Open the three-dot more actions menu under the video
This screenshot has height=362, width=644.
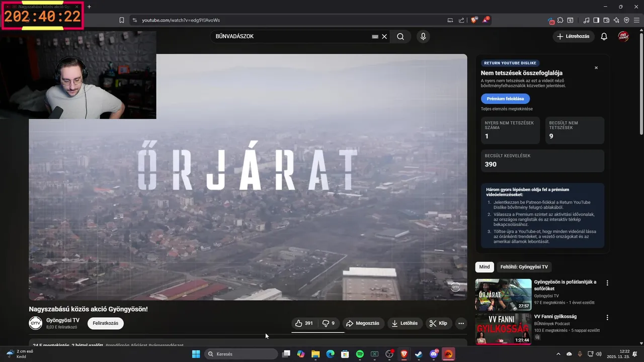(x=461, y=323)
